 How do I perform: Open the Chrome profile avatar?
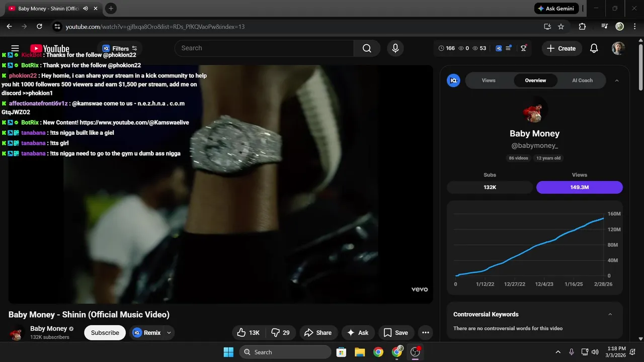(x=620, y=26)
